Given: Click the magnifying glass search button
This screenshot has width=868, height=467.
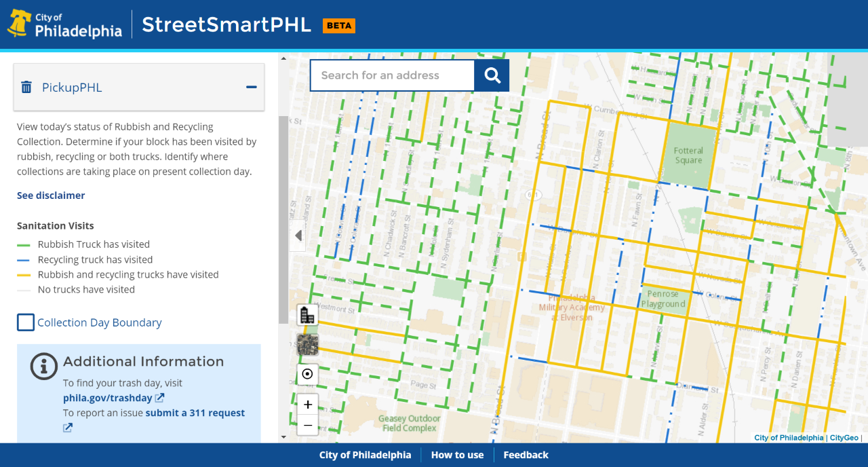Looking at the screenshot, I should click(492, 75).
